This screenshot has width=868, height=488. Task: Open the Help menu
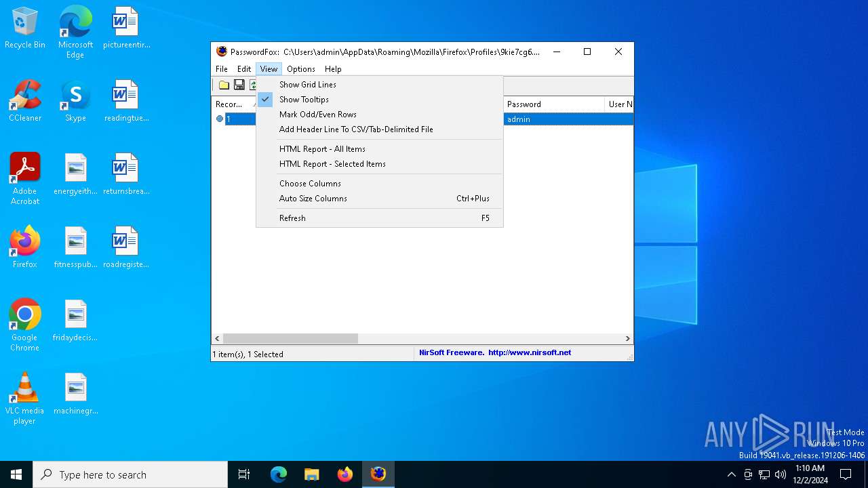coord(333,69)
